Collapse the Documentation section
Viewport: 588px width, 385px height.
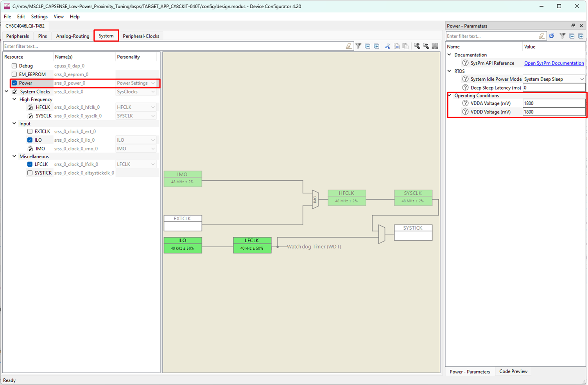tap(450, 55)
